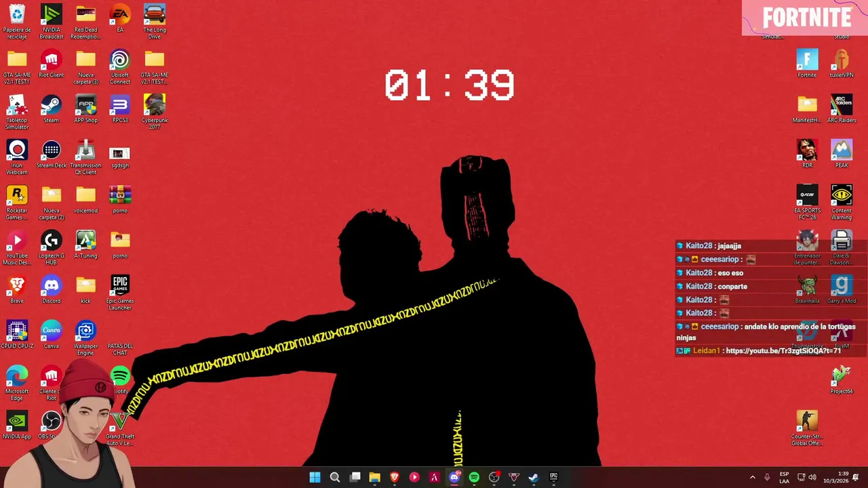The image size is (868, 488).
Task: Launch NVIDIA Broadcast from the desktop
Action: tap(52, 22)
